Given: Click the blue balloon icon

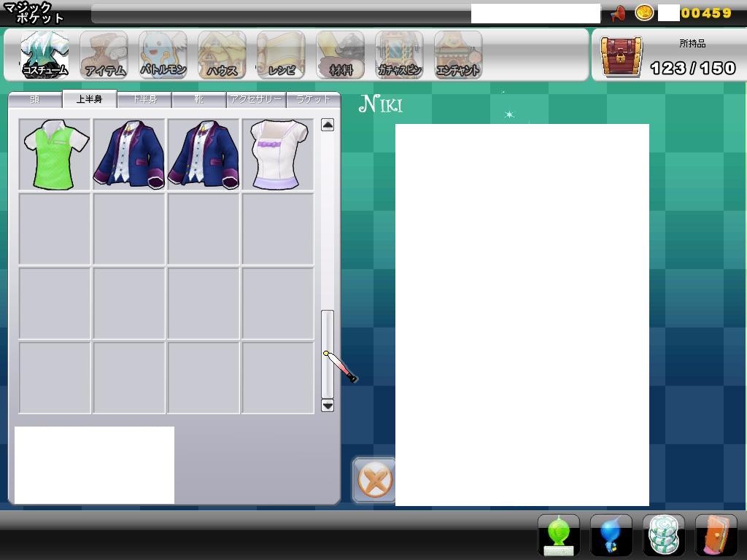Looking at the screenshot, I should coord(611,535).
